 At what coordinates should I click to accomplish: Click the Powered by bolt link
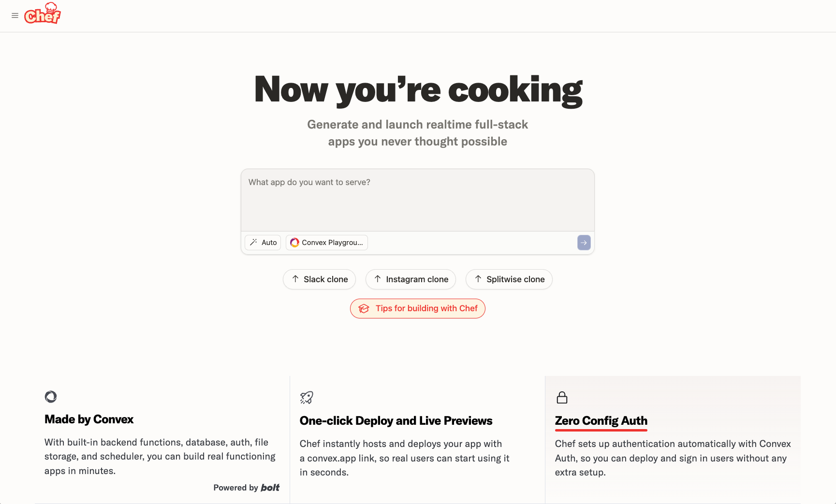[247, 488]
